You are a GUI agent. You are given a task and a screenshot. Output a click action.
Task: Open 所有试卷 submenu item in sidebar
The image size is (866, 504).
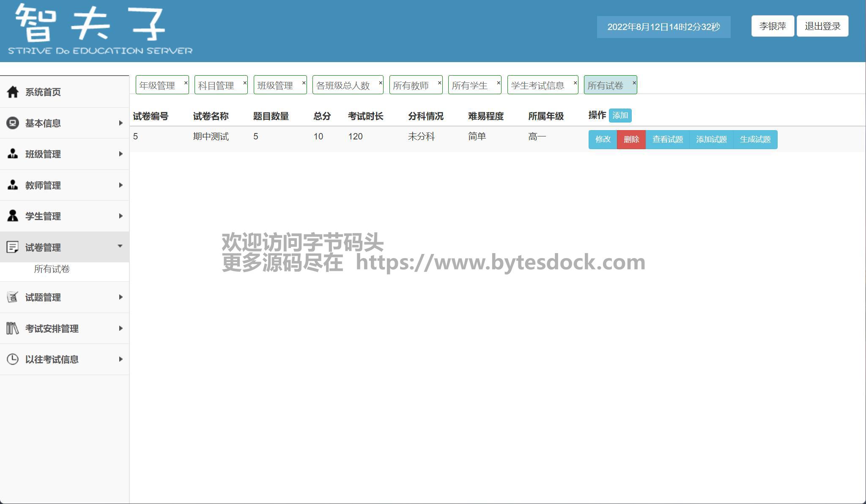(x=52, y=269)
